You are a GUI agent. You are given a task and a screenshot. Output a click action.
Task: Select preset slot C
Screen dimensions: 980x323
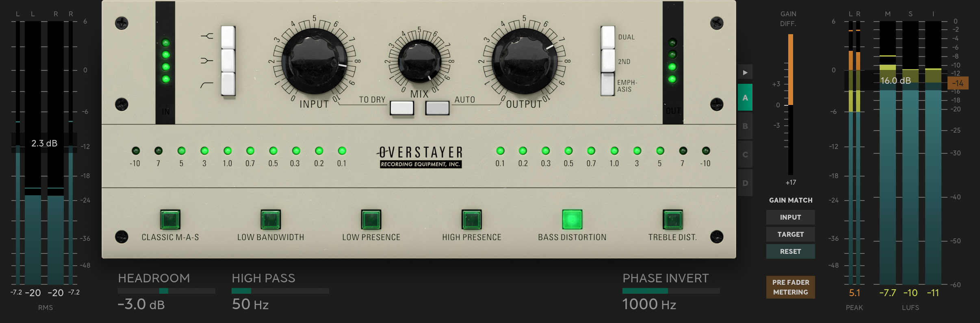(x=745, y=155)
